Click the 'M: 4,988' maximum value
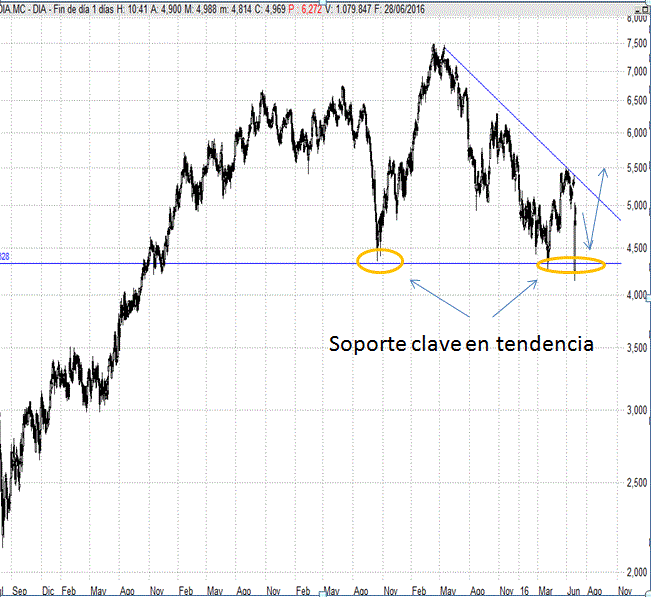 tap(201, 9)
